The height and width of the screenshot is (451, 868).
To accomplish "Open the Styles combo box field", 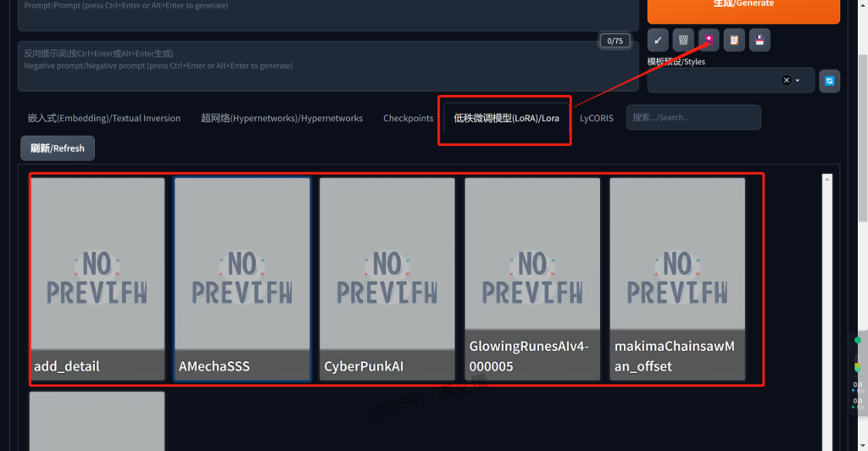I will click(714, 81).
